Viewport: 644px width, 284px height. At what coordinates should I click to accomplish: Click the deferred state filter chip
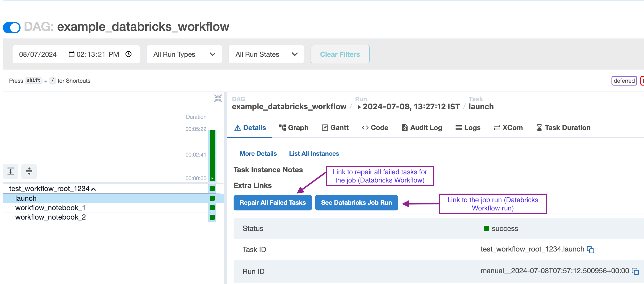[x=624, y=81]
